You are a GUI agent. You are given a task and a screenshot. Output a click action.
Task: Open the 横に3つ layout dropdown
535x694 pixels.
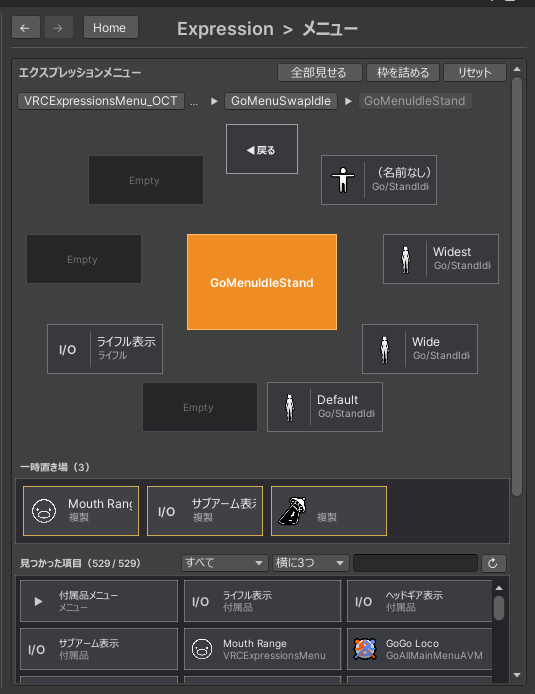coord(310,563)
